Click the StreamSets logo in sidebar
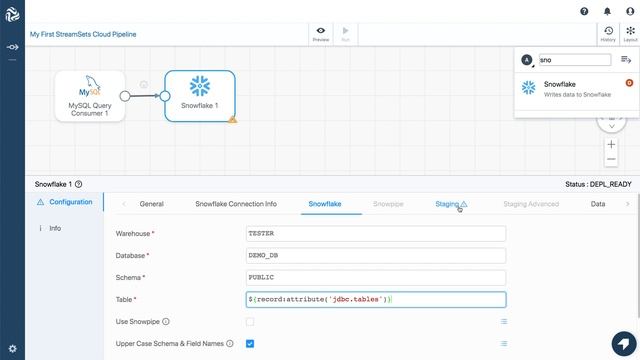This screenshot has height=360, width=640. (12, 14)
